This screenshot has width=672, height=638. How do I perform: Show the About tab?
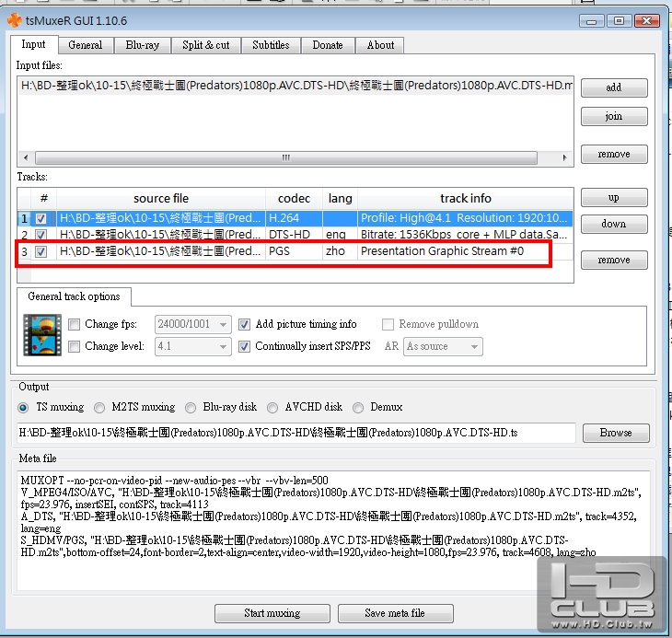point(380,45)
